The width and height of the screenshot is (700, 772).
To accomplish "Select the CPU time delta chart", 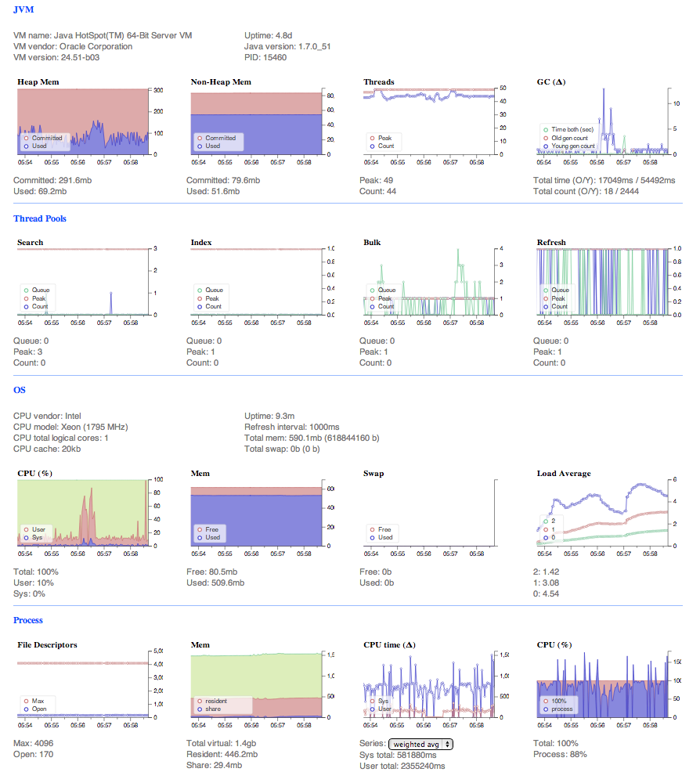I will [429, 684].
